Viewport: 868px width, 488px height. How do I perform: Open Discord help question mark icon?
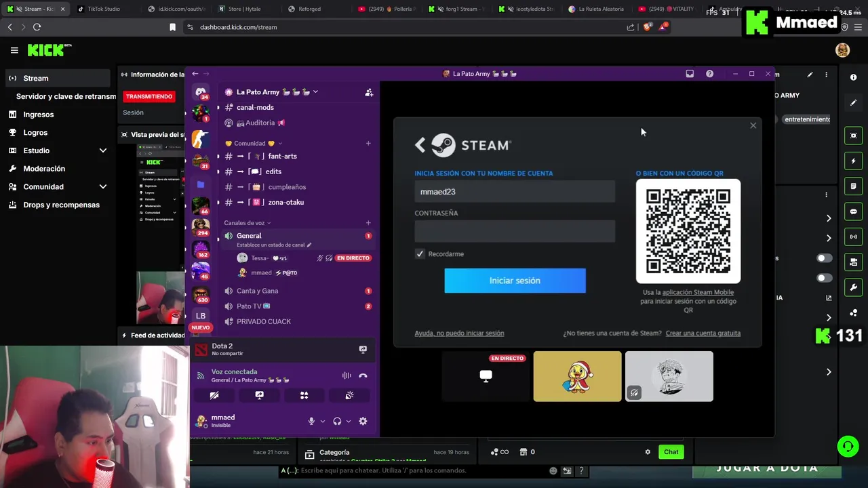point(709,74)
